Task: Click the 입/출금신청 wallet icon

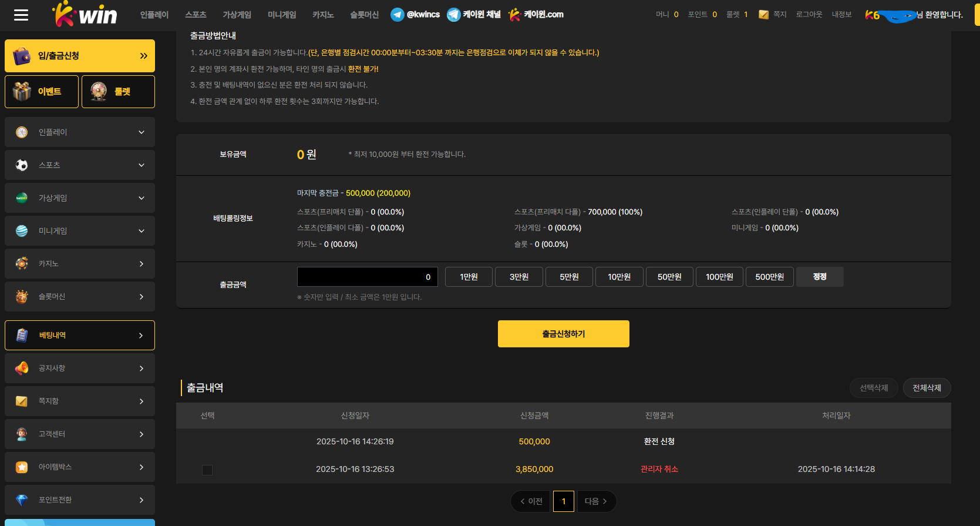Action: coord(22,56)
